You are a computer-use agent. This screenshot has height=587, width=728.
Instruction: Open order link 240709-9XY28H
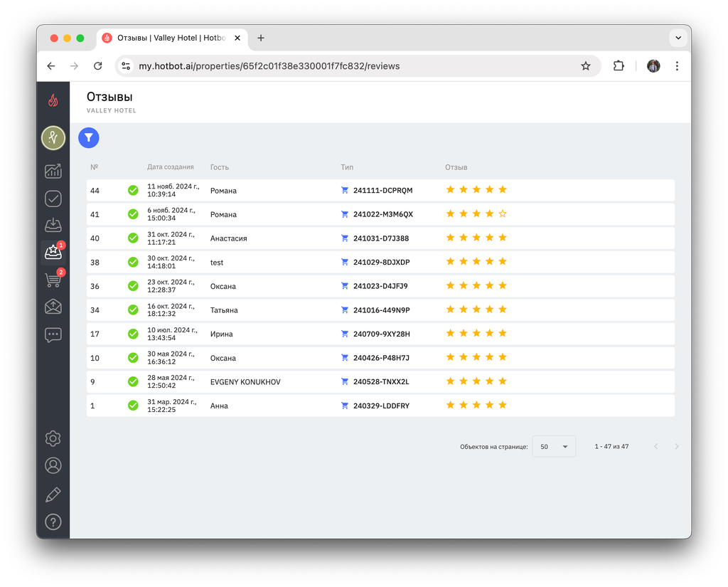point(382,334)
